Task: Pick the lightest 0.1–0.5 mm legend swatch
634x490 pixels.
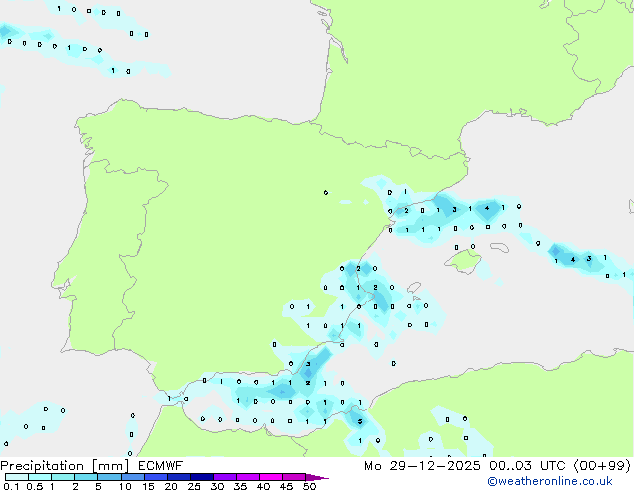Action: click(17, 477)
